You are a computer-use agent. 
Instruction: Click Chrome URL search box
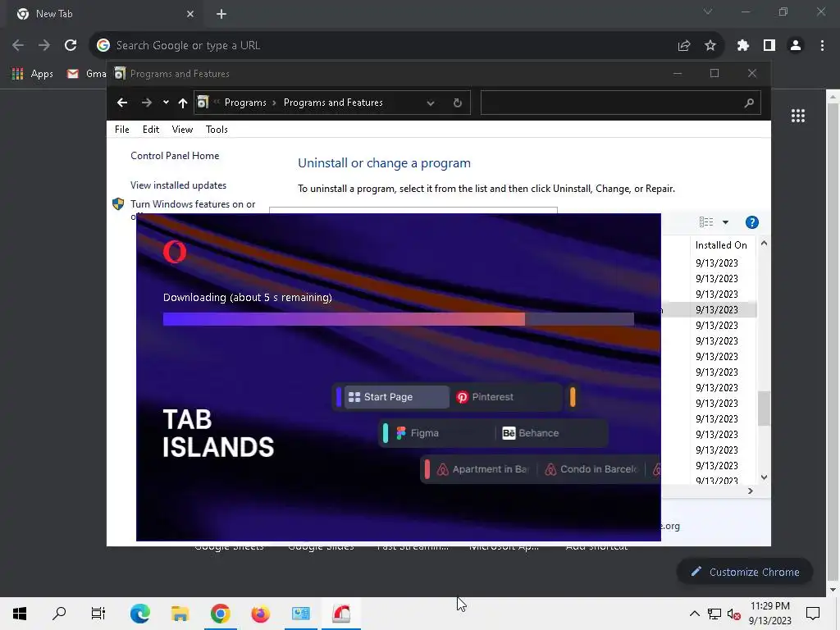click(386, 46)
